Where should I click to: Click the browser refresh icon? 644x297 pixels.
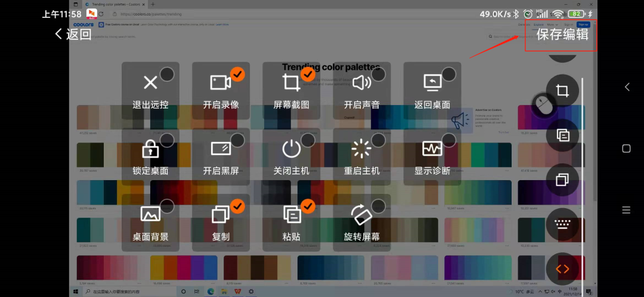101,14
